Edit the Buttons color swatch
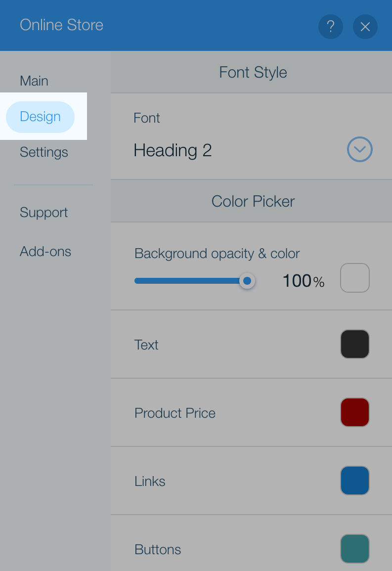This screenshot has height=571, width=392. click(355, 548)
